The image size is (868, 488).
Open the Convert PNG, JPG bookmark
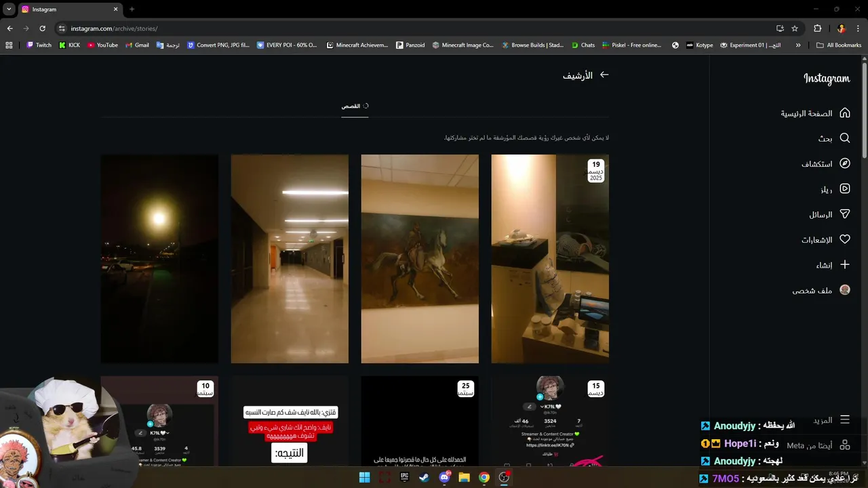pos(218,45)
